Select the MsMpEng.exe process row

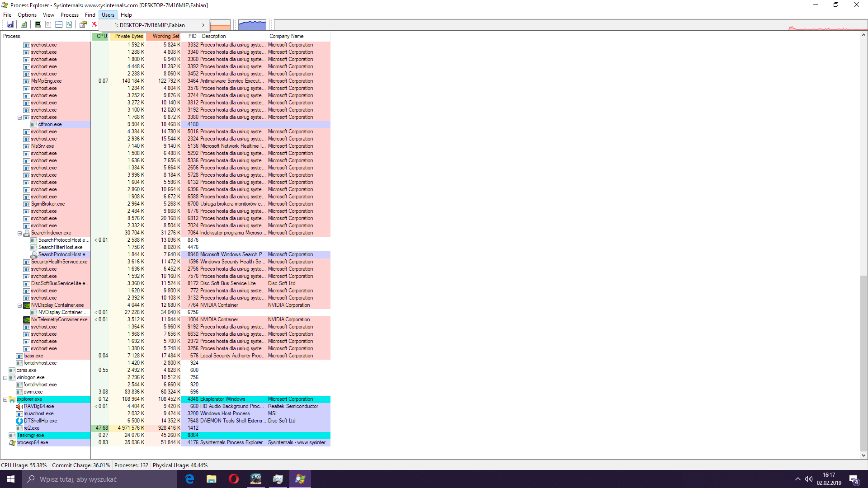pos(177,81)
